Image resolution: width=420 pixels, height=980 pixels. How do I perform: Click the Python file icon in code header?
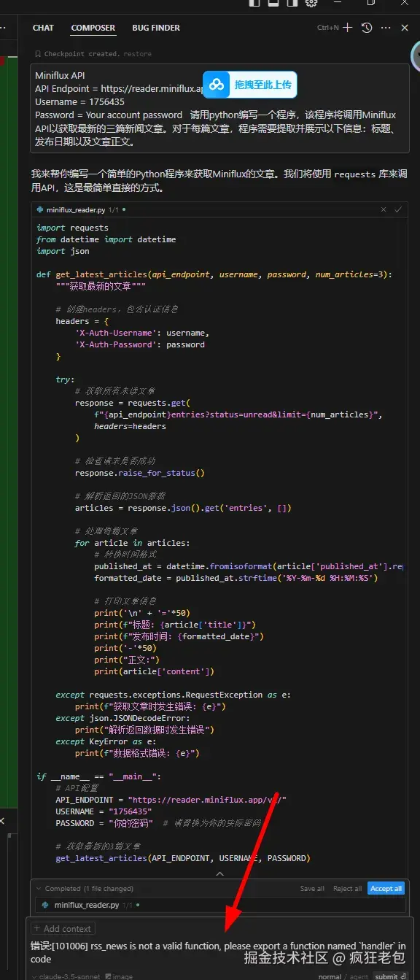(40, 209)
